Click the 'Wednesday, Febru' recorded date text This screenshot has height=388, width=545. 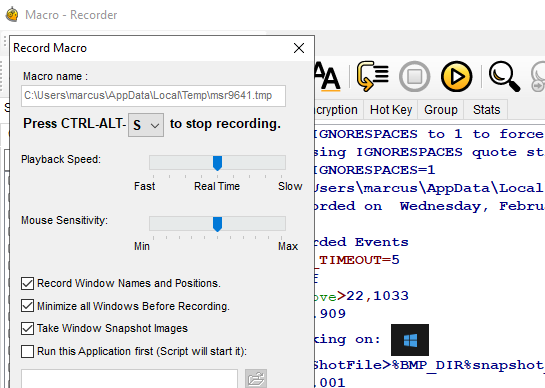click(x=472, y=206)
